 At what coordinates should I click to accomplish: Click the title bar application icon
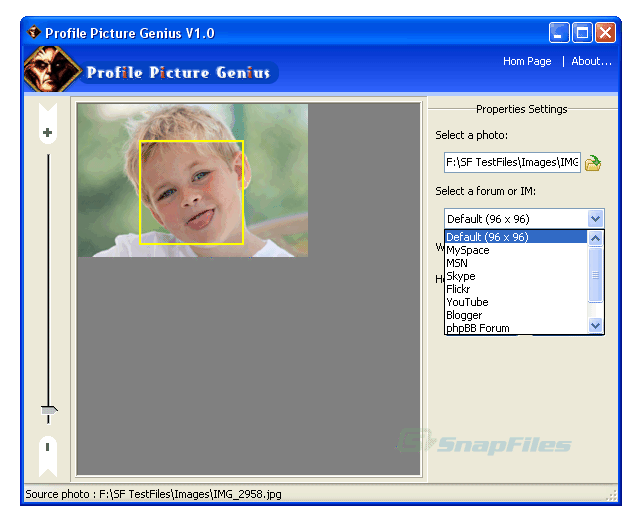coord(33,33)
